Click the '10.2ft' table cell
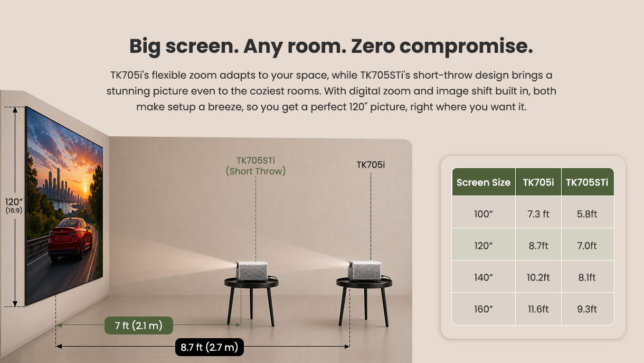The image size is (644, 363). click(538, 277)
